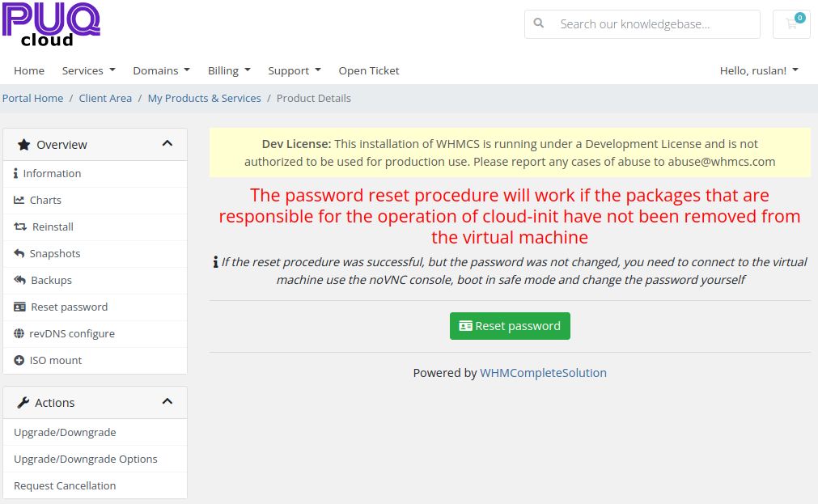Open the Information sidebar item
This screenshot has width=818, height=504.
pyautogui.click(x=95, y=174)
